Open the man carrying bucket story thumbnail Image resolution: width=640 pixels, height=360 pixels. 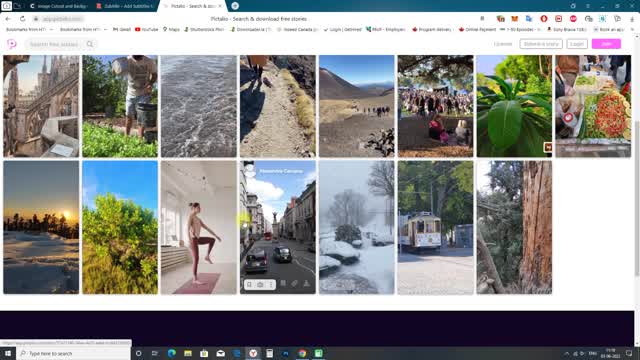120,106
